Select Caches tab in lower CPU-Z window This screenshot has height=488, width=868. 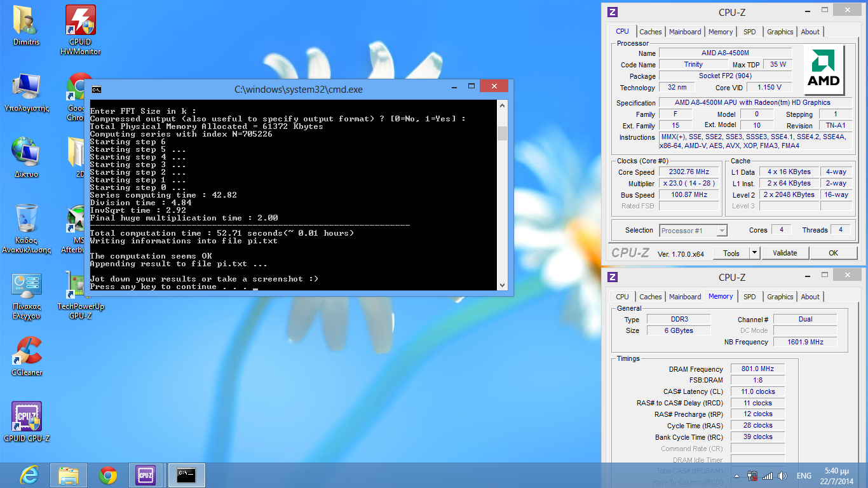pos(650,297)
